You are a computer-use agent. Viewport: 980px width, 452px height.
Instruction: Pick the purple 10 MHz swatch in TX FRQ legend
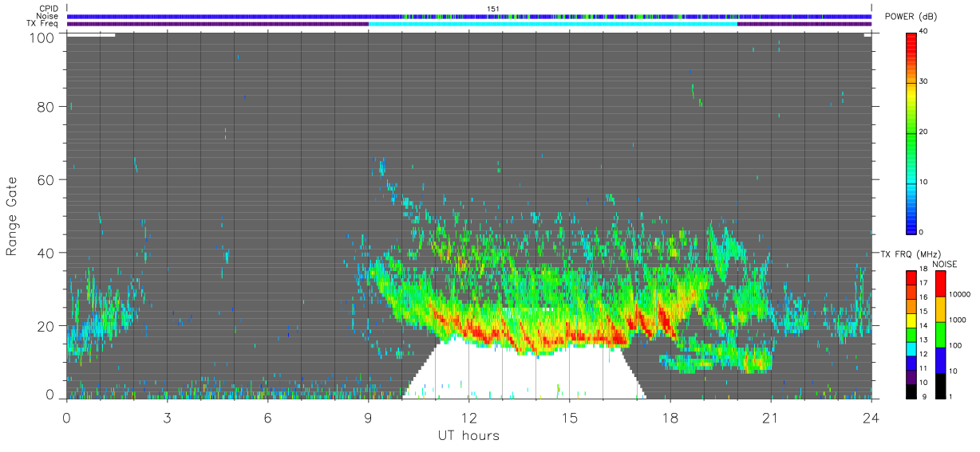point(911,379)
